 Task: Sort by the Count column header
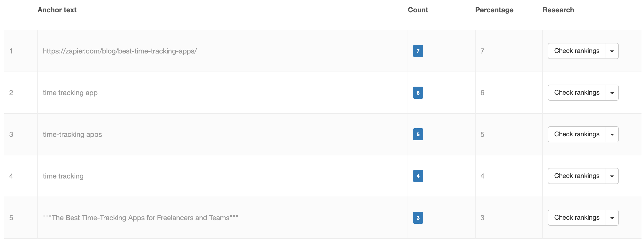point(418,10)
